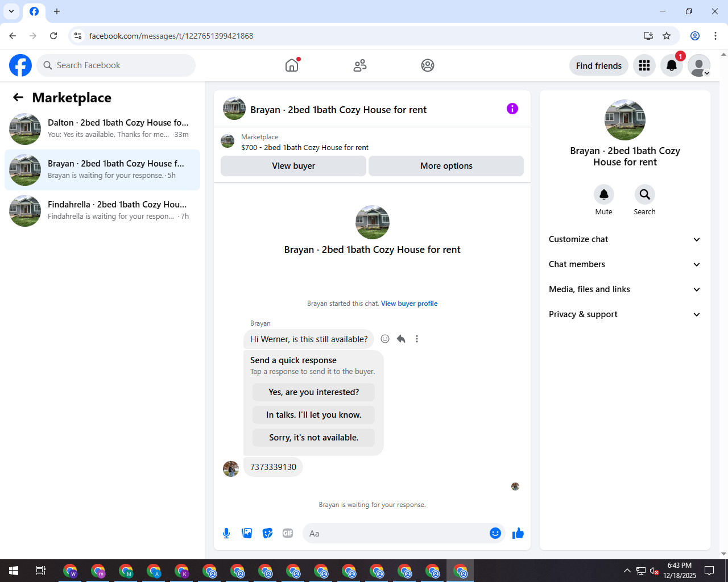The width and height of the screenshot is (728, 582).
Task: Open more options dots on message
Action: point(417,339)
